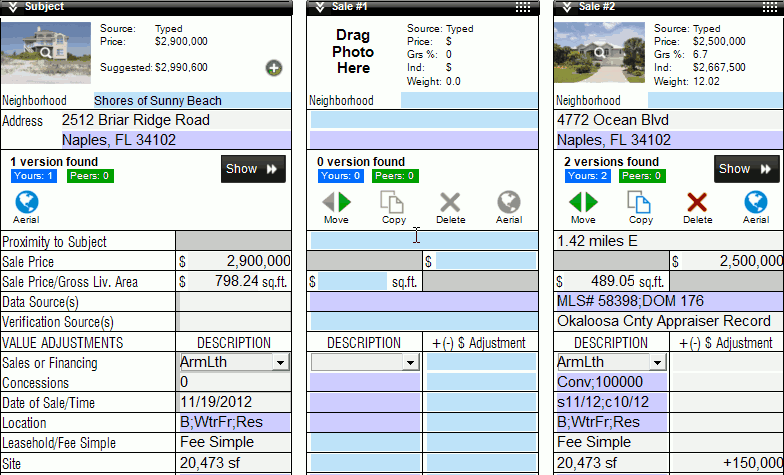Click the Subject property photo thumbnail
Image resolution: width=784 pixels, height=475 pixels.
click(47, 53)
